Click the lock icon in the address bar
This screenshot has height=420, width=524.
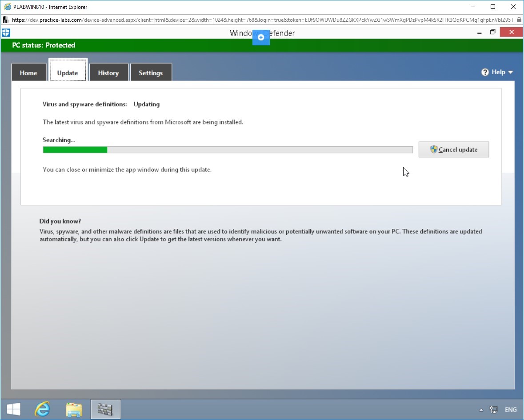tap(519, 20)
